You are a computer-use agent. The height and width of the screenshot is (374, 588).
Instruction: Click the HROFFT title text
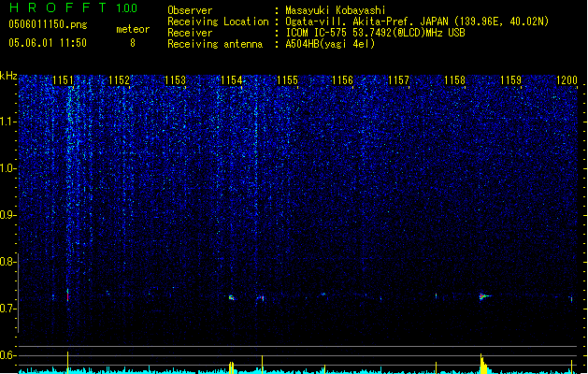point(58,7)
